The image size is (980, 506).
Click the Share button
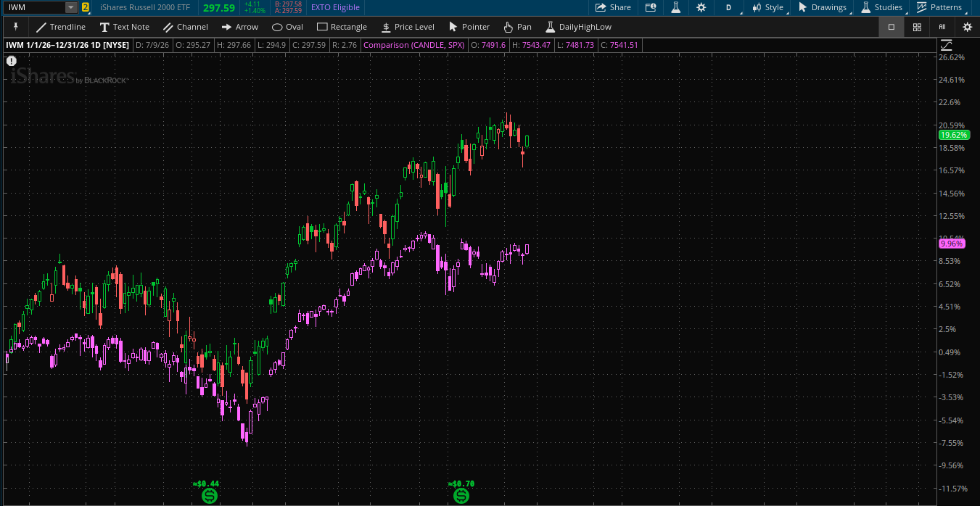pyautogui.click(x=613, y=7)
